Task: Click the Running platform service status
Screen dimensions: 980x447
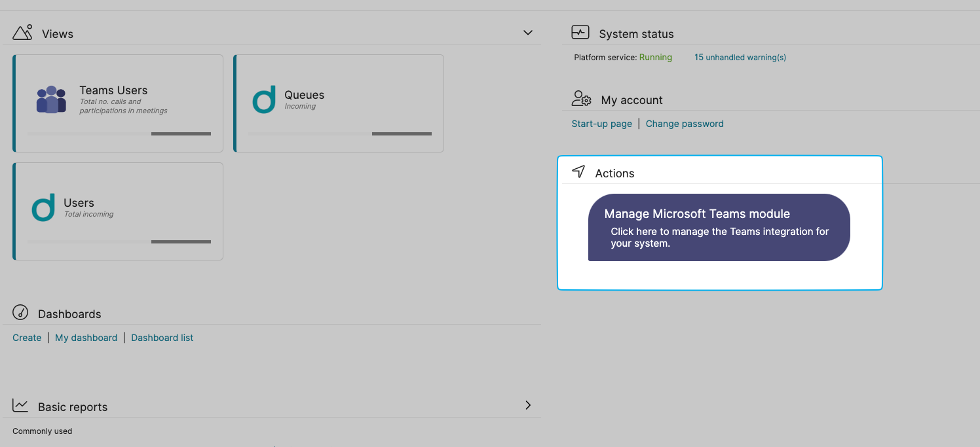Action: point(656,58)
